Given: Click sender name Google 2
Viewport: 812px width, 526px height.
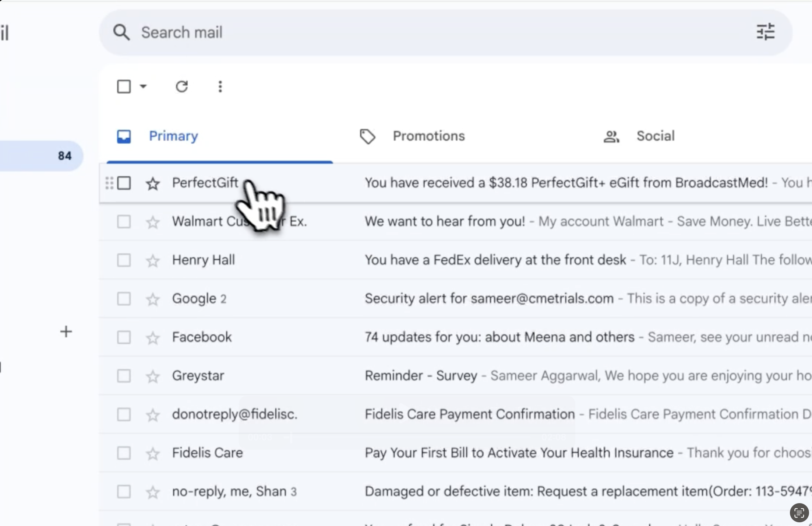Looking at the screenshot, I should click(199, 299).
